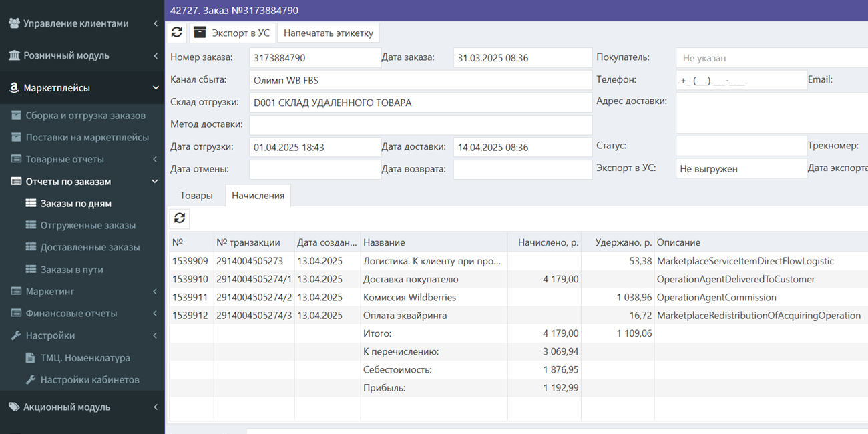Click the Финансовые отчеты list icon
This screenshot has height=434, width=868.
coord(16,313)
